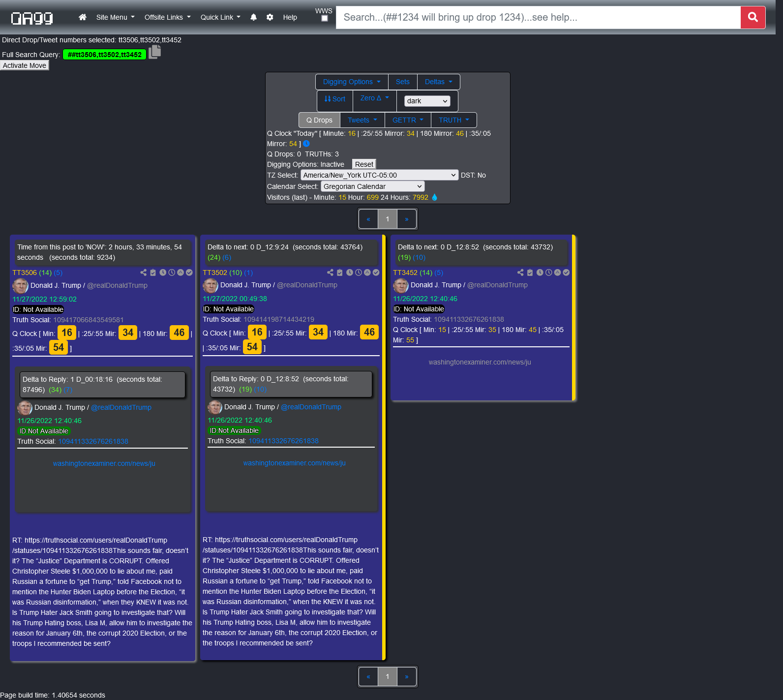Open notifications bell icon
Screen dimensions: 783x700
click(x=253, y=17)
